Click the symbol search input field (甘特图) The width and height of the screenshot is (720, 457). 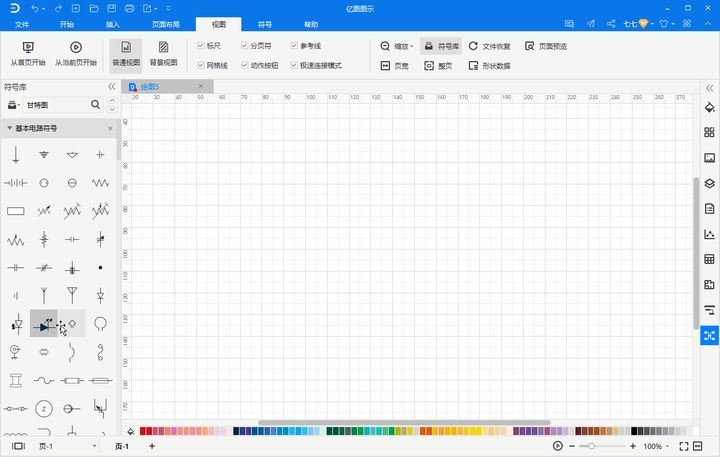[56, 105]
